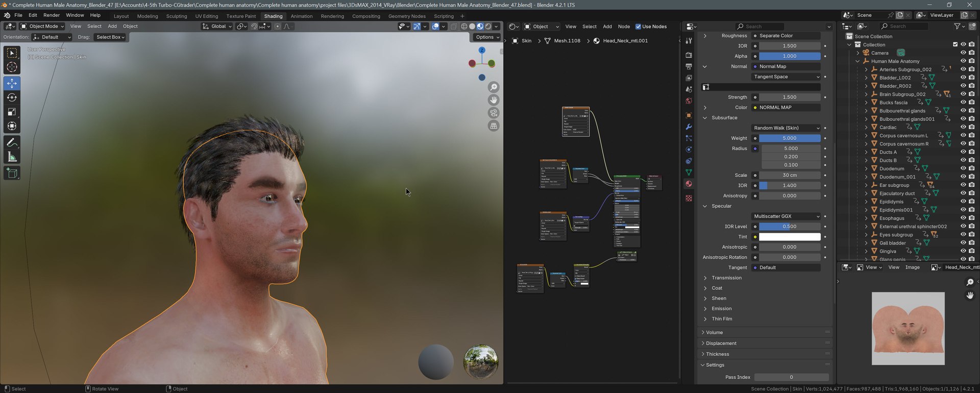Open the World properties tab
980x393 pixels.
click(689, 101)
